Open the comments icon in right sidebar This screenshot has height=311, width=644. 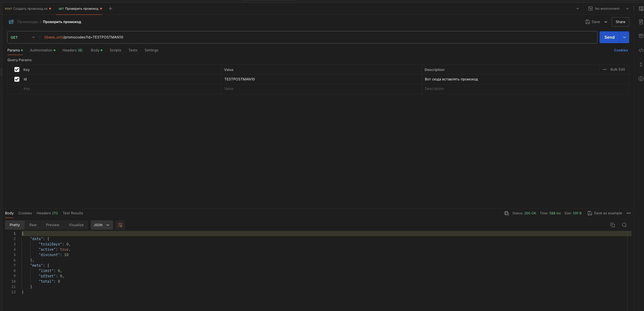641,36
